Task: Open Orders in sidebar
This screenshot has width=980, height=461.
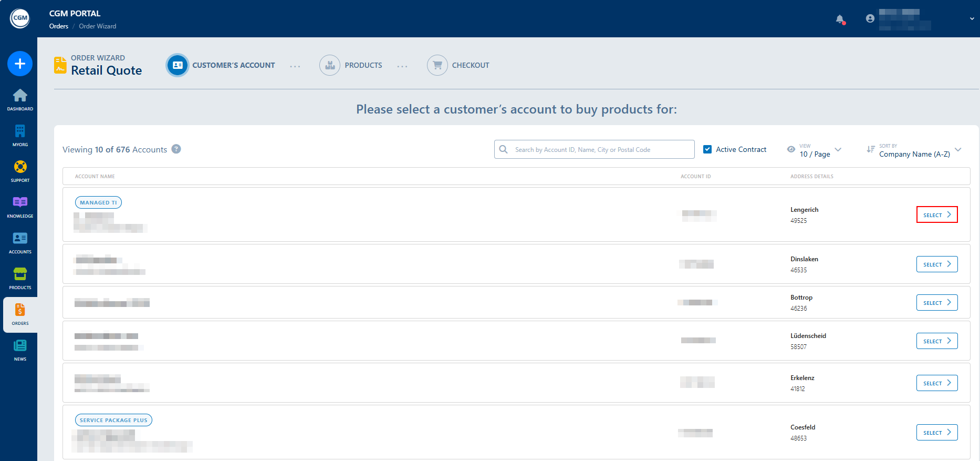Action: (20, 314)
